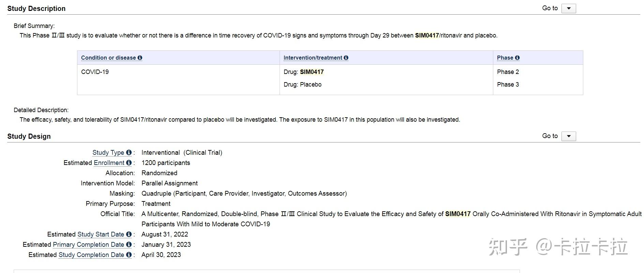This screenshot has width=644, height=273.
Task: Click info icon next to Phase header
Action: pyautogui.click(x=517, y=58)
